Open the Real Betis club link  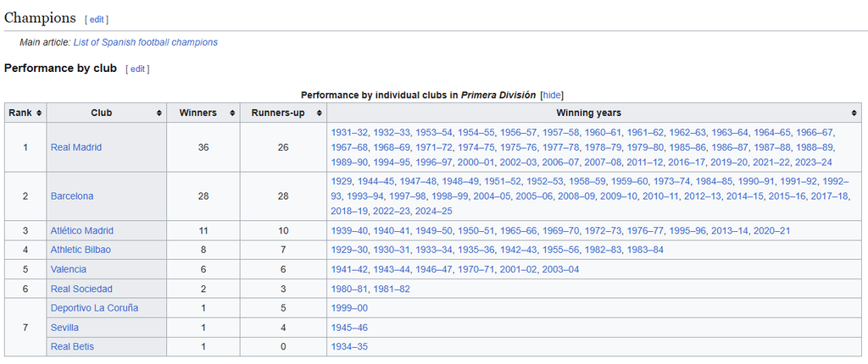pyautogui.click(x=73, y=347)
